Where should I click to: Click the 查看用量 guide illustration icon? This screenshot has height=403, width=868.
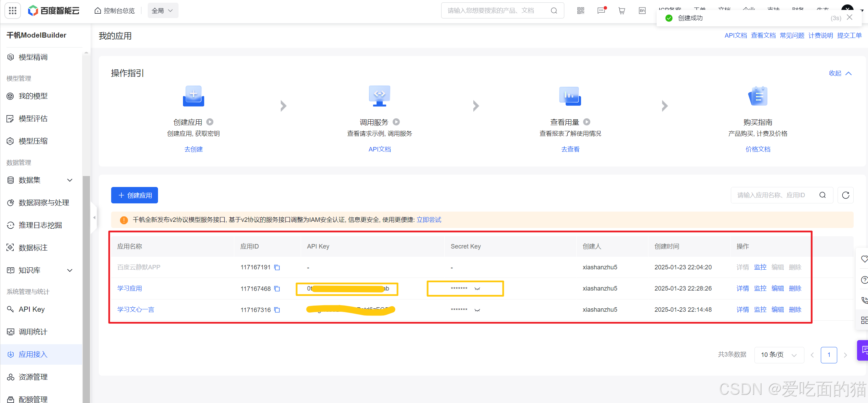click(x=570, y=96)
